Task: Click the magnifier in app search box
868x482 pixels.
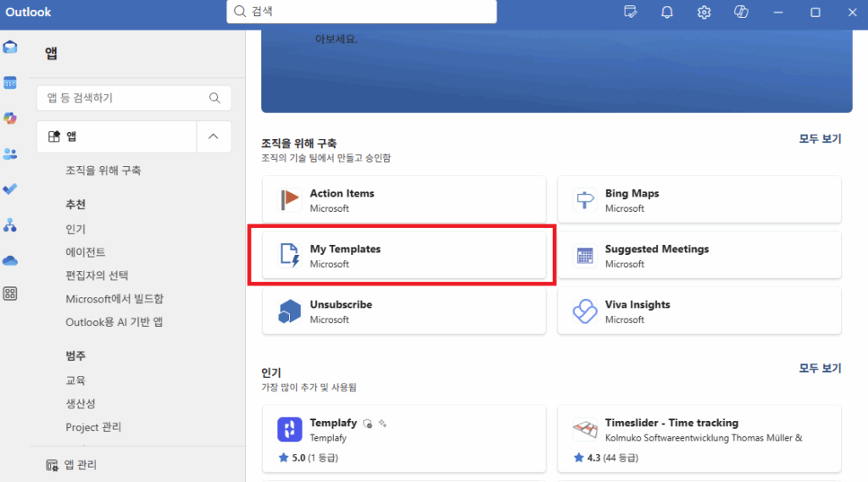Action: click(x=214, y=98)
